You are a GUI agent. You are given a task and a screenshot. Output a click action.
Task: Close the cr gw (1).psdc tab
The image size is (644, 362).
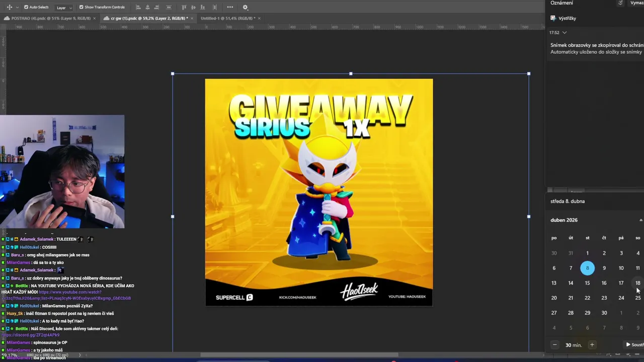coord(193,18)
